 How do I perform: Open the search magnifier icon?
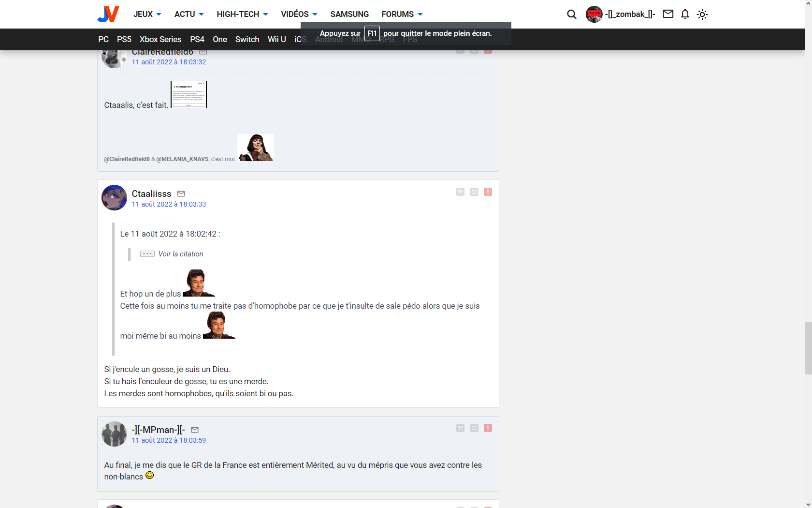pos(572,14)
